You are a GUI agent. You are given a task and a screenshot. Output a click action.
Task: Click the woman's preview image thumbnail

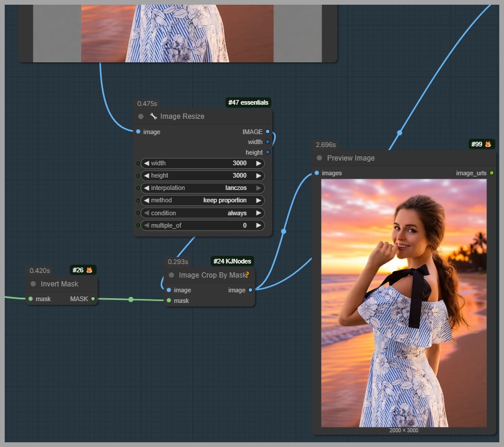[x=404, y=303]
